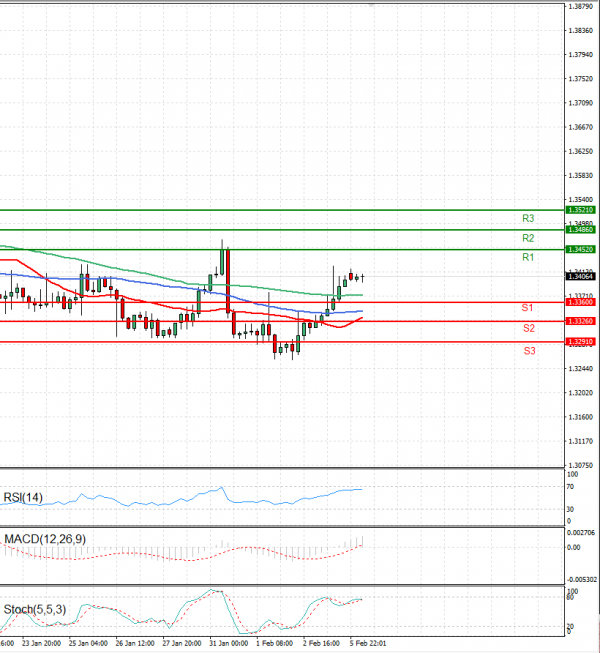Viewport: 600px width, 653px height.
Task: Click the 1.32440 price axis value
Action: tap(581, 369)
